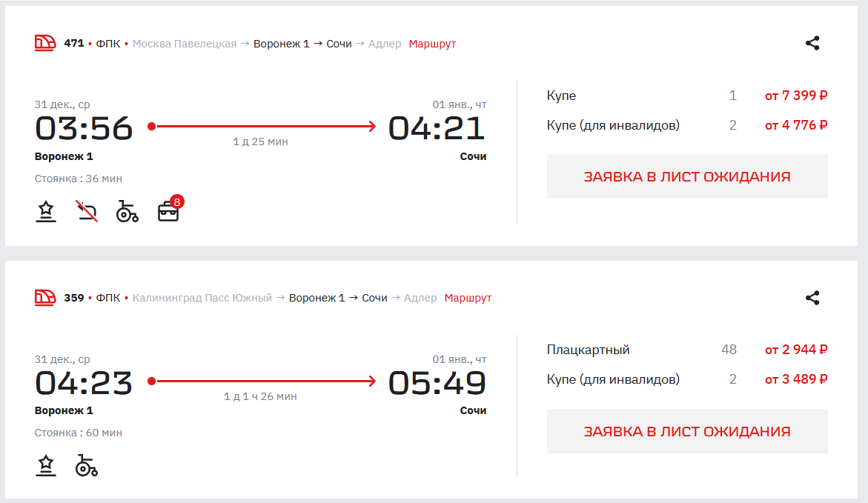
Task: Click the train number 359 label
Action: coord(74,298)
